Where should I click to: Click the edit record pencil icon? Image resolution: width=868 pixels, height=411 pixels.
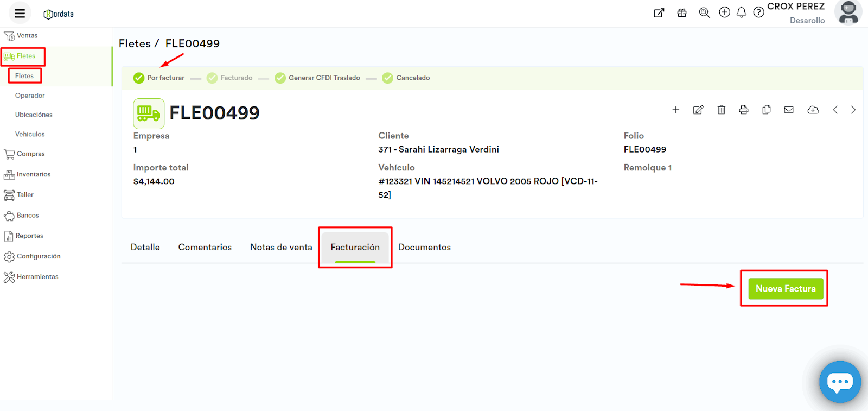698,110
